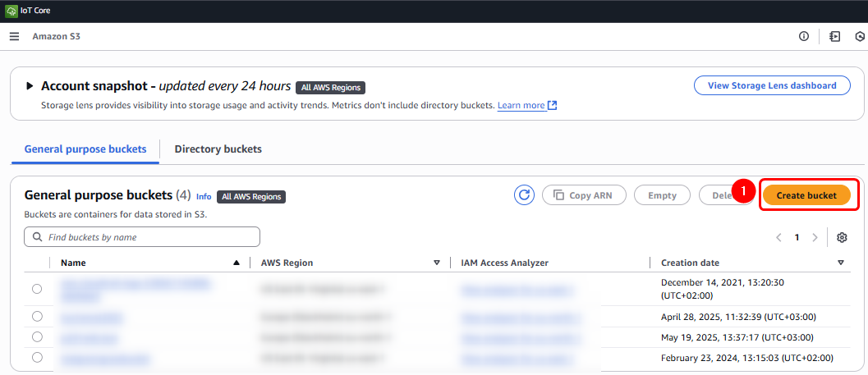Click the notebook-style icon in the top-right header

coord(835,36)
